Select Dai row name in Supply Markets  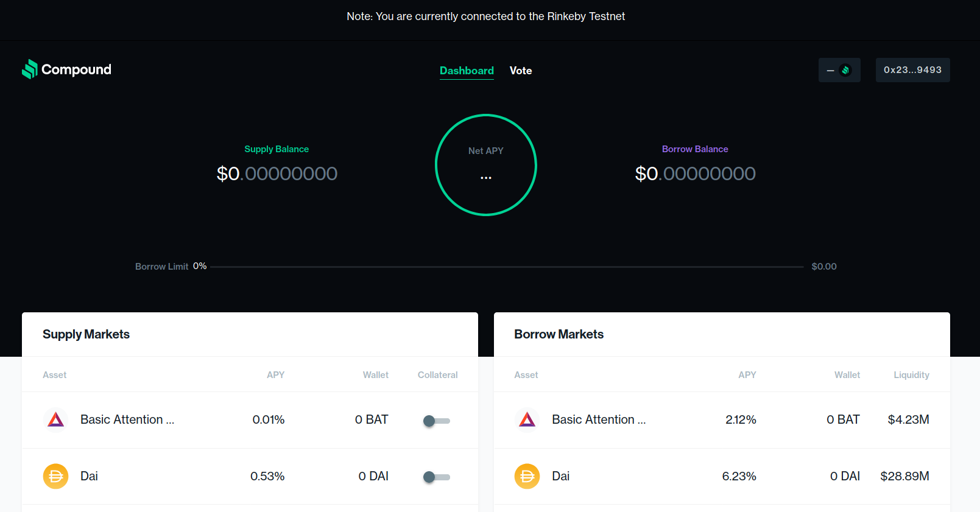89,476
